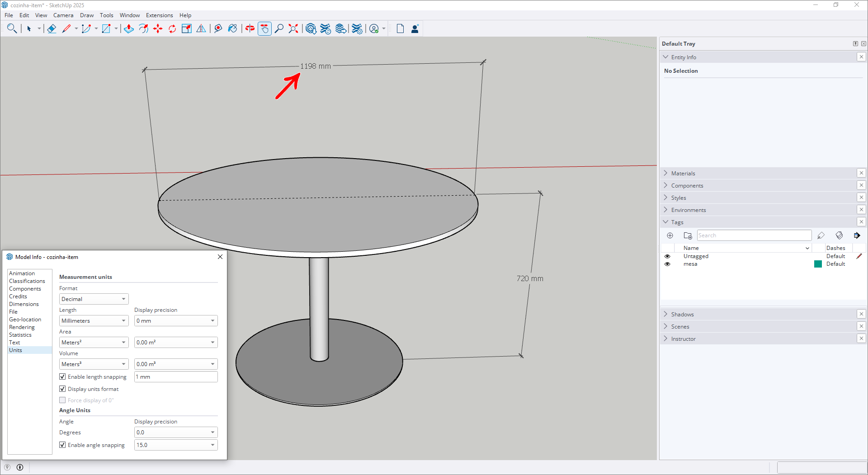Activate the Zoom tool
Screen dimensions: 868x475
[x=279, y=28]
